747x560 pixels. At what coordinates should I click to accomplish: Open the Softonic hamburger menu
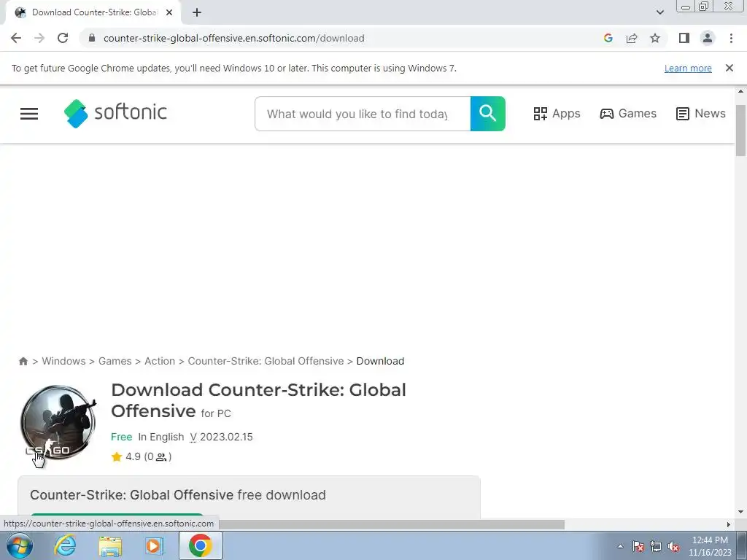tap(29, 113)
